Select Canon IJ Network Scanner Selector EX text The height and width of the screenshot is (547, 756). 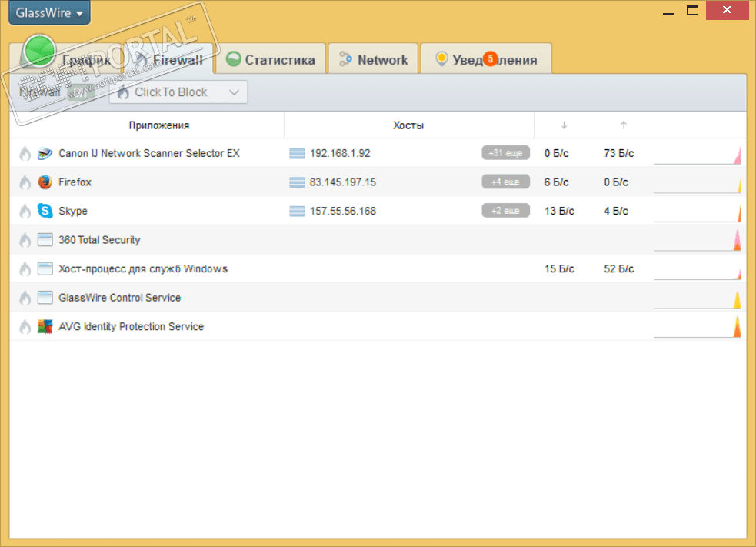click(x=149, y=153)
